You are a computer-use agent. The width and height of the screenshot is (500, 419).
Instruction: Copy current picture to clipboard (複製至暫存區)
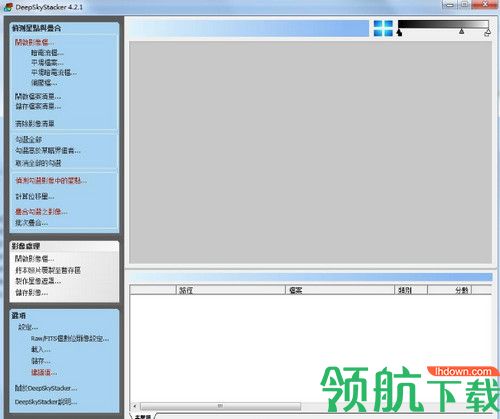pos(48,270)
